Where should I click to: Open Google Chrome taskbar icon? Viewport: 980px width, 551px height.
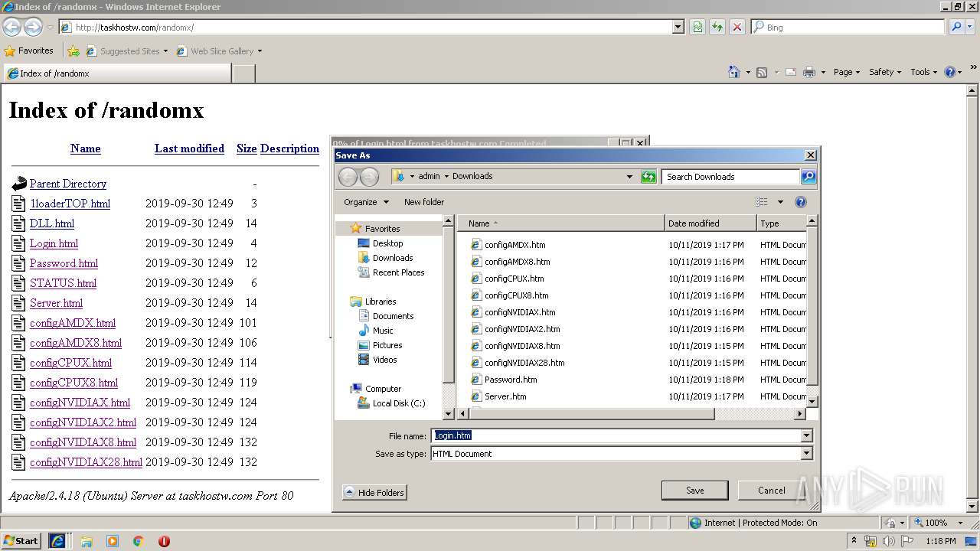[139, 541]
